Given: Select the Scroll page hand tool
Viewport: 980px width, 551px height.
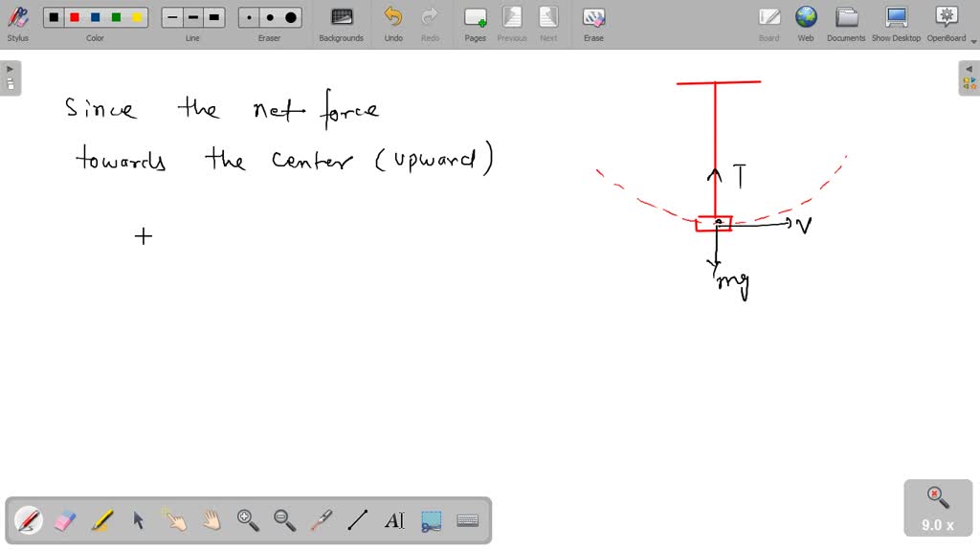Looking at the screenshot, I should 212,520.
